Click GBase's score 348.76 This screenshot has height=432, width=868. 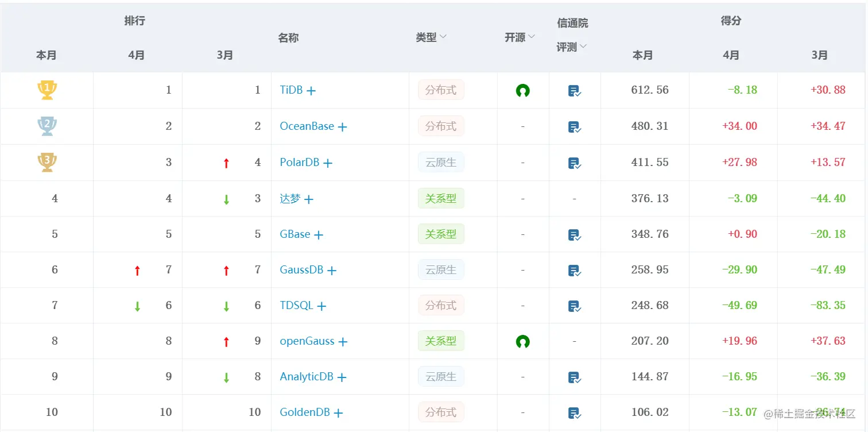pos(650,234)
